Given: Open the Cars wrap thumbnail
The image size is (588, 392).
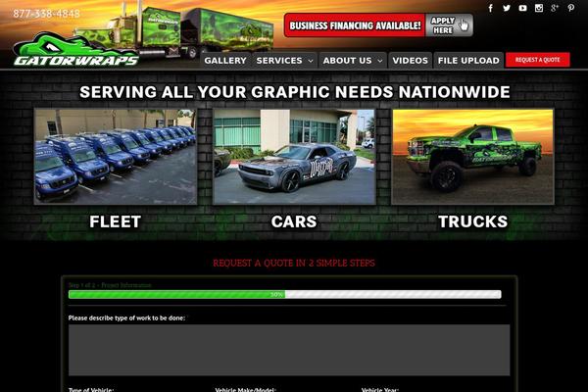Looking at the screenshot, I should click(294, 157).
